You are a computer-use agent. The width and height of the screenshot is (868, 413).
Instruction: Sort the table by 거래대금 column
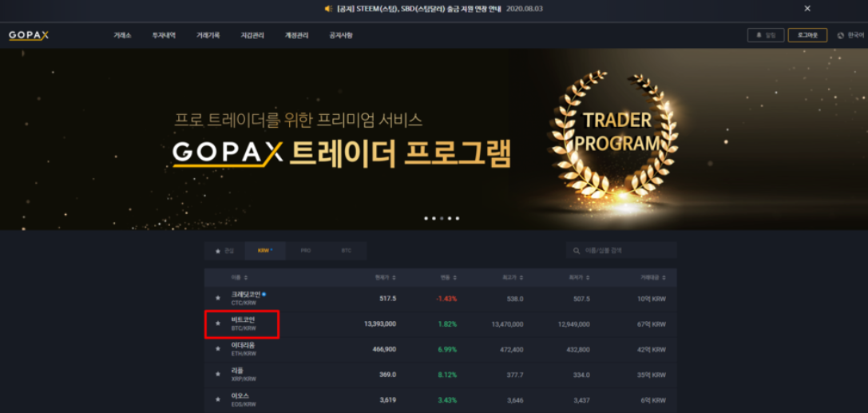[652, 277]
